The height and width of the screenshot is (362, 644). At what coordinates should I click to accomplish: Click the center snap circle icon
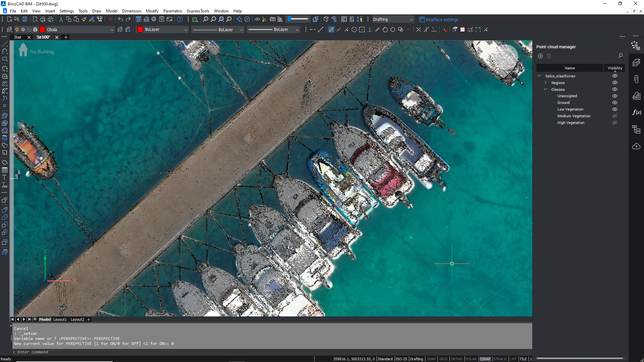click(354, 29)
